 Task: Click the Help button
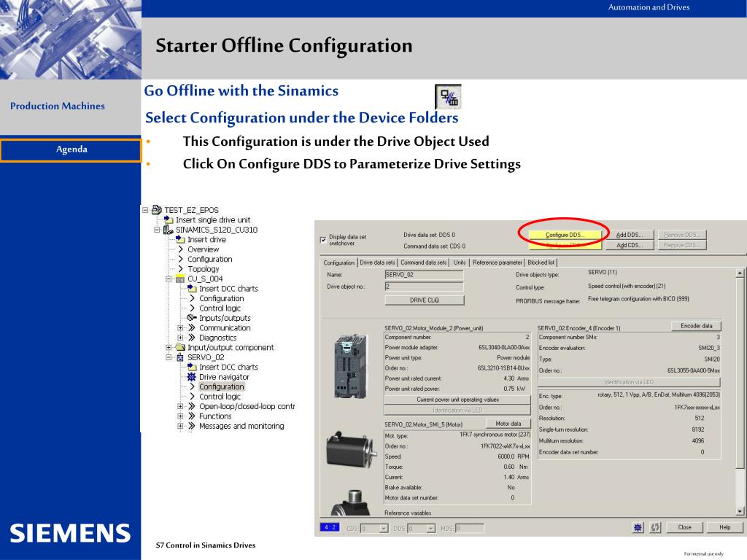[724, 527]
